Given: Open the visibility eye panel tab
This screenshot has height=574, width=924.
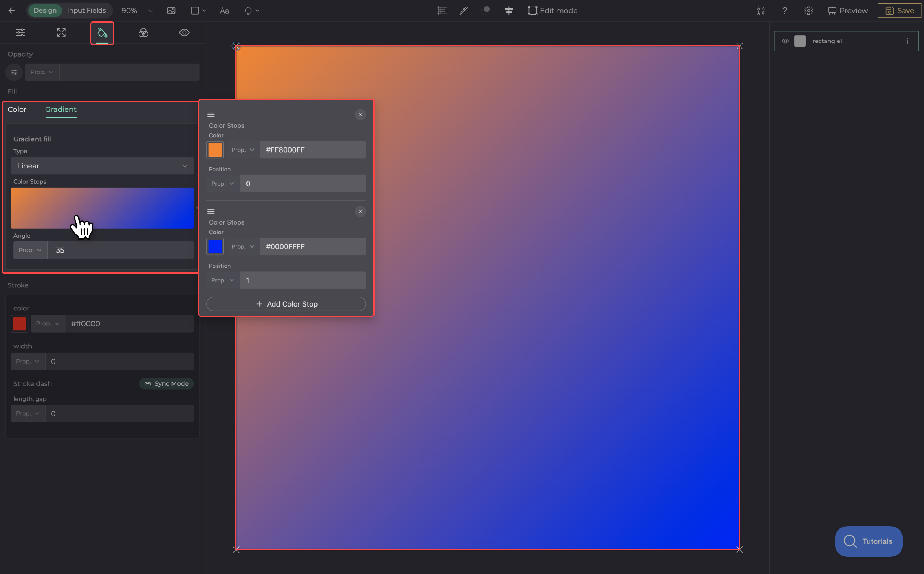Looking at the screenshot, I should point(184,33).
